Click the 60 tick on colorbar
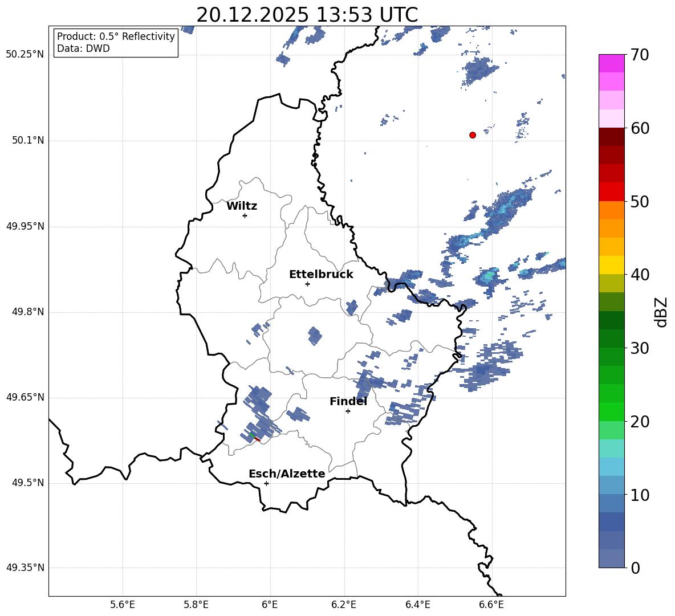This screenshot has height=616, width=675. tap(640, 128)
